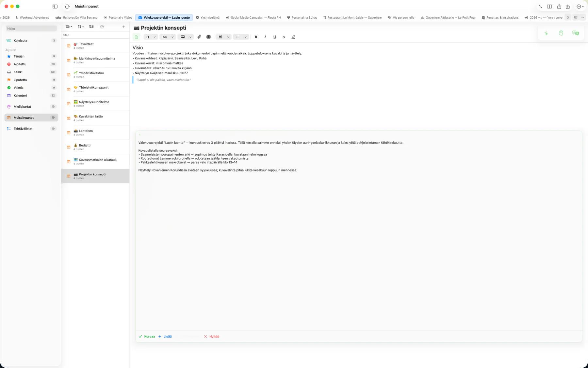Select the Liputettu smart list
This screenshot has height=368, width=588.
click(x=31, y=80)
